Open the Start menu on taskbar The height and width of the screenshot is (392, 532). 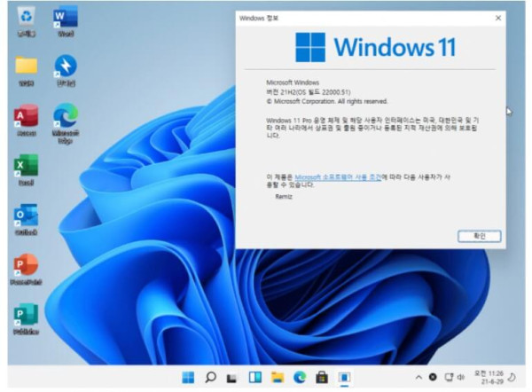point(188,377)
